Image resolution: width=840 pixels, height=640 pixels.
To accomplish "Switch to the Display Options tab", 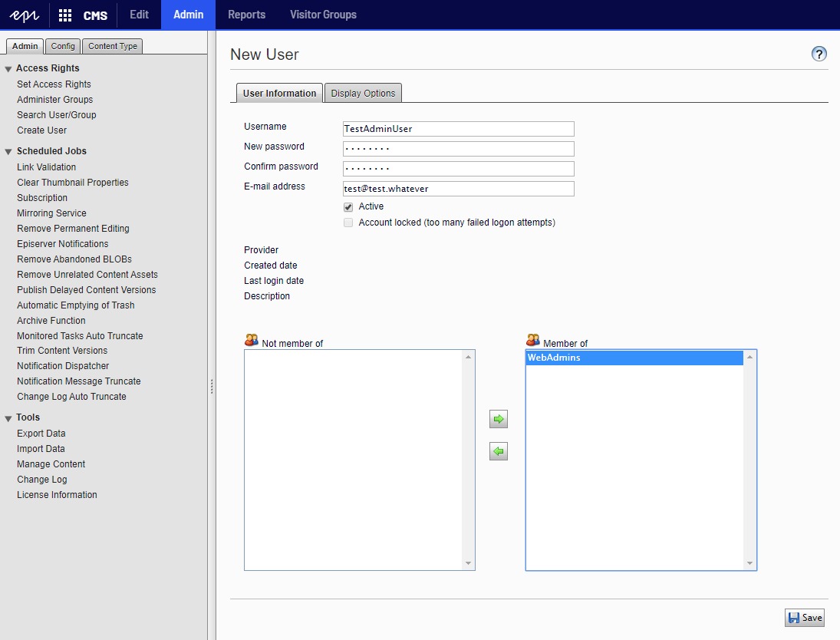I will (x=363, y=94).
